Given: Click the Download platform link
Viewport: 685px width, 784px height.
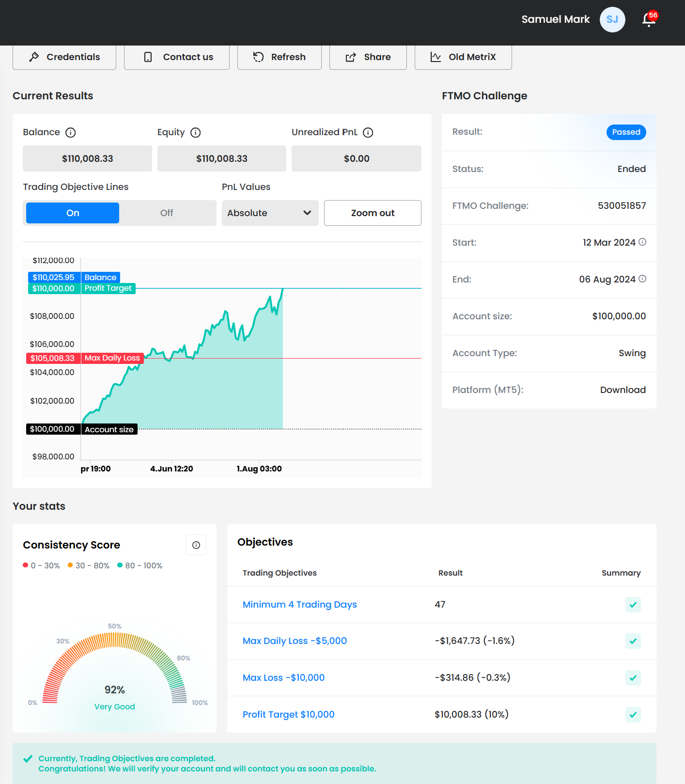Looking at the screenshot, I should point(623,390).
